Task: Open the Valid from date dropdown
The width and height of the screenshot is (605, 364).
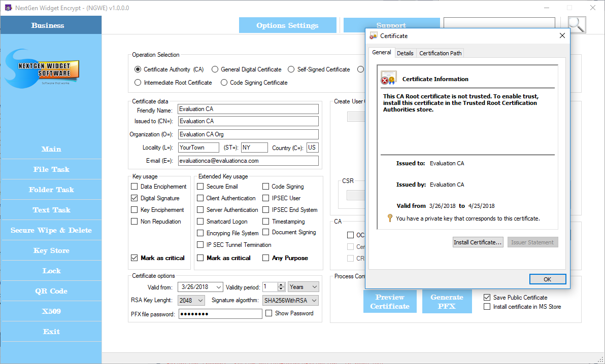Action: [219, 287]
